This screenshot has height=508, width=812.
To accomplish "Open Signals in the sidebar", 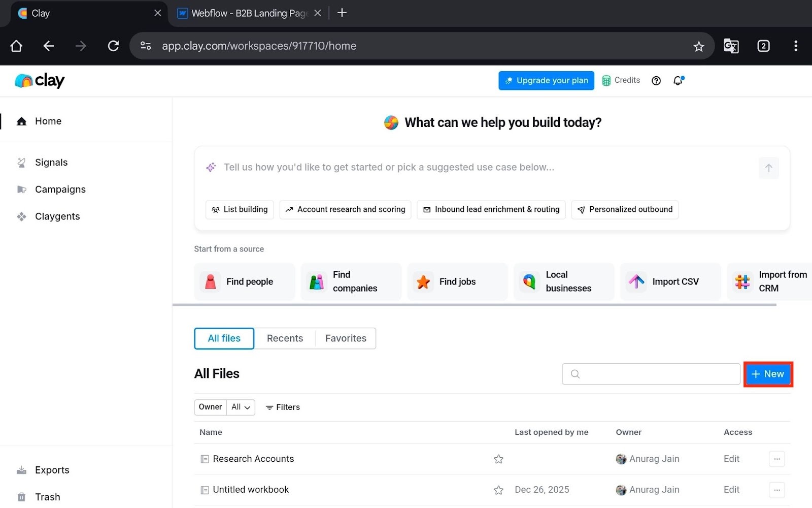I will (51, 163).
